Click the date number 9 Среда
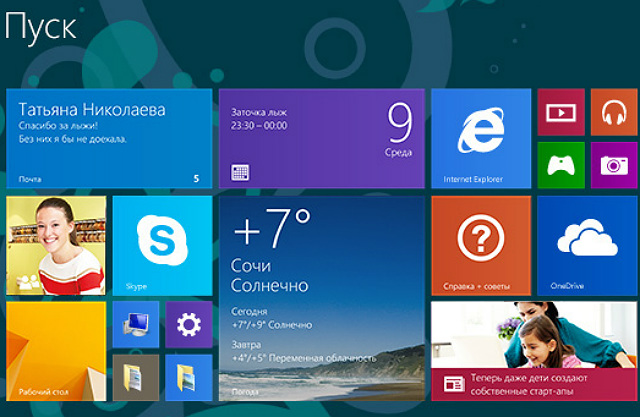 (x=399, y=130)
